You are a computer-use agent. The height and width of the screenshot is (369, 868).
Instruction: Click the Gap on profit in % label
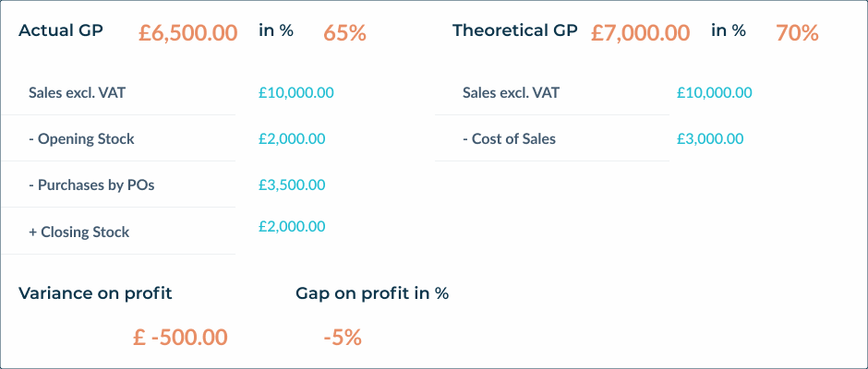[x=372, y=293]
